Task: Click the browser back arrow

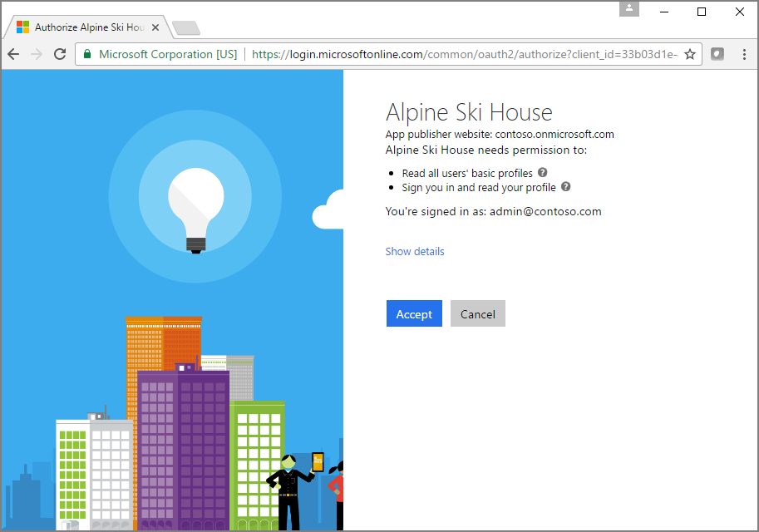Action: point(13,54)
